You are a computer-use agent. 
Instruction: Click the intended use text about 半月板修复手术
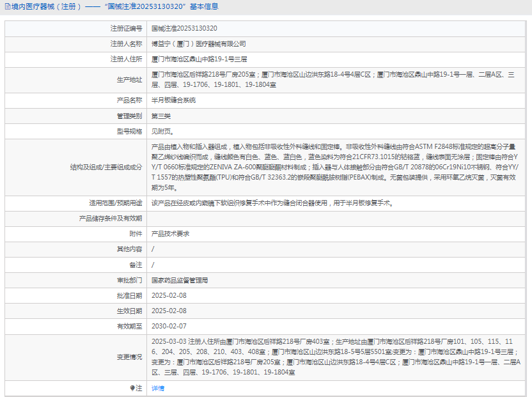point(272,203)
